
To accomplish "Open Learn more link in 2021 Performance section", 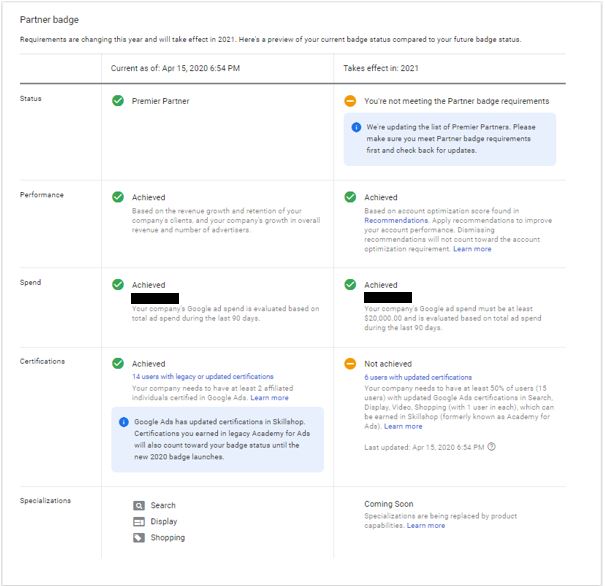I will pos(472,249).
